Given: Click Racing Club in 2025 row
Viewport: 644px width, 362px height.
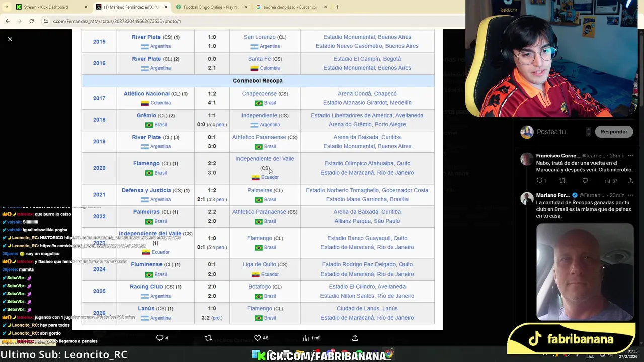Looking at the screenshot, I should [x=146, y=287].
